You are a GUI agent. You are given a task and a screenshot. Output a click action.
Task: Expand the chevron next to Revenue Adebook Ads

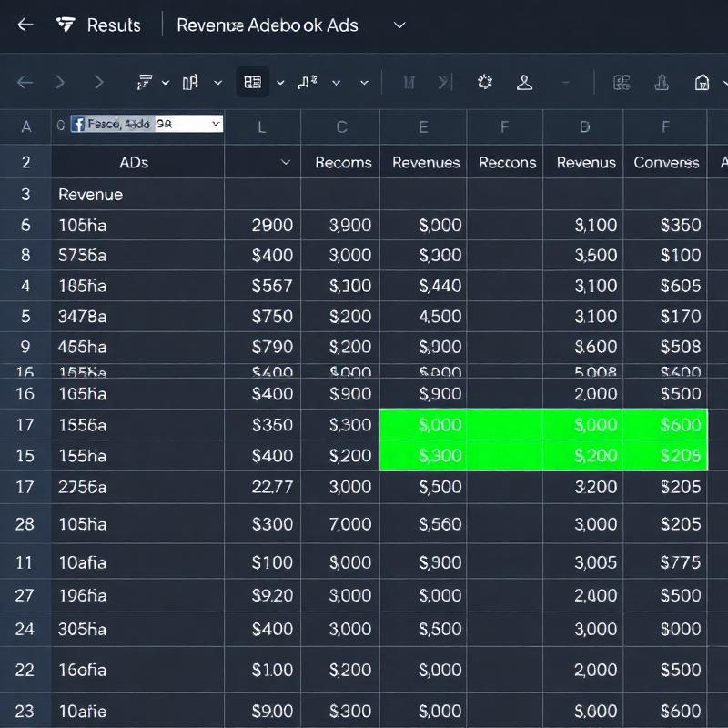399,25
